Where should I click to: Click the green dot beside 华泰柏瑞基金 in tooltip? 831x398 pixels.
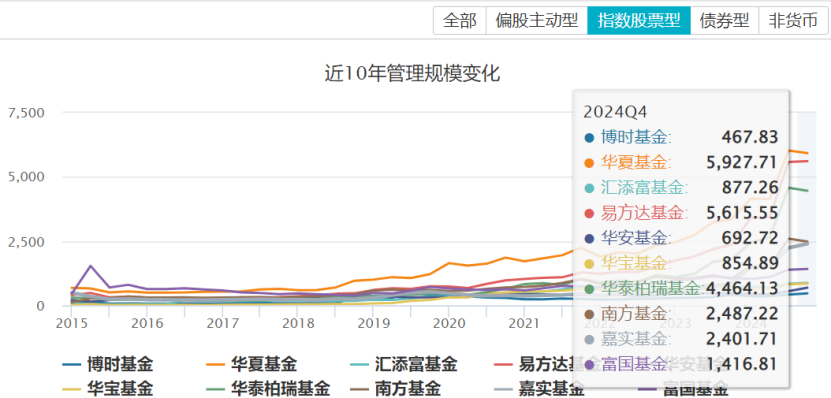589,290
